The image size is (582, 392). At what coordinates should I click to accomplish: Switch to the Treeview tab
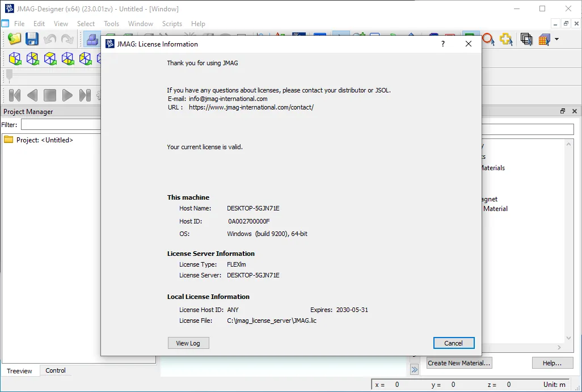pyautogui.click(x=20, y=371)
